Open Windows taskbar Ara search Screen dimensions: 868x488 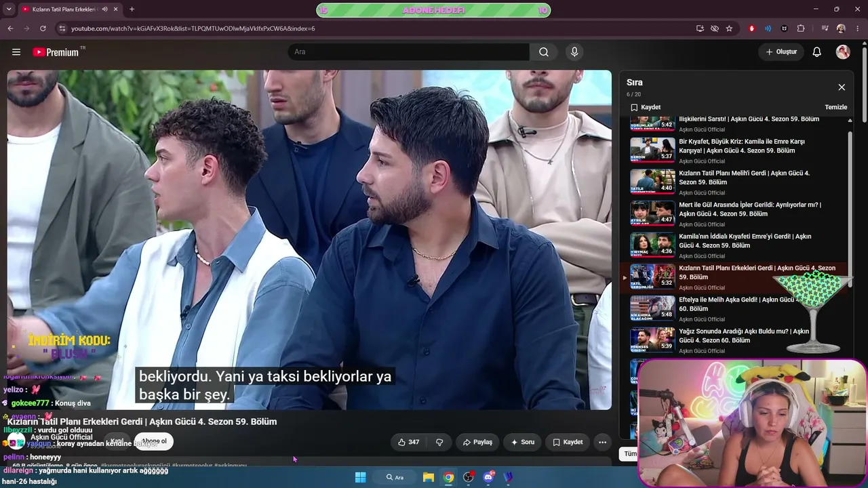395,477
